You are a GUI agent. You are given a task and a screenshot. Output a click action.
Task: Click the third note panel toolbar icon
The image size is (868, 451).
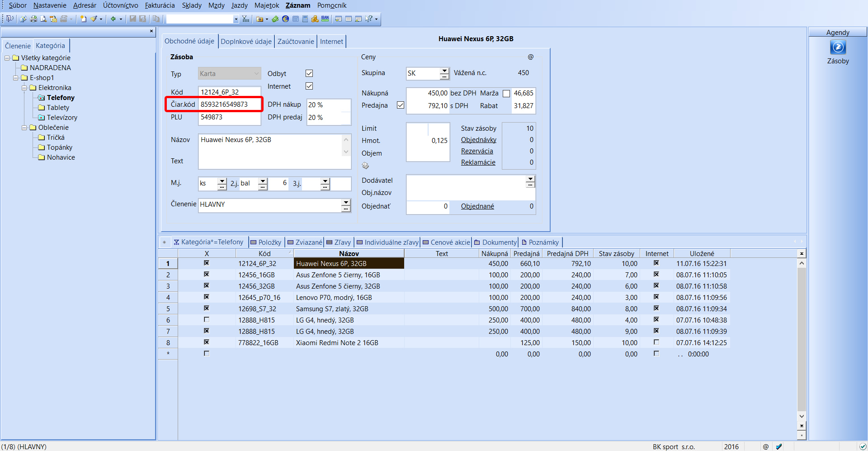pos(359,19)
